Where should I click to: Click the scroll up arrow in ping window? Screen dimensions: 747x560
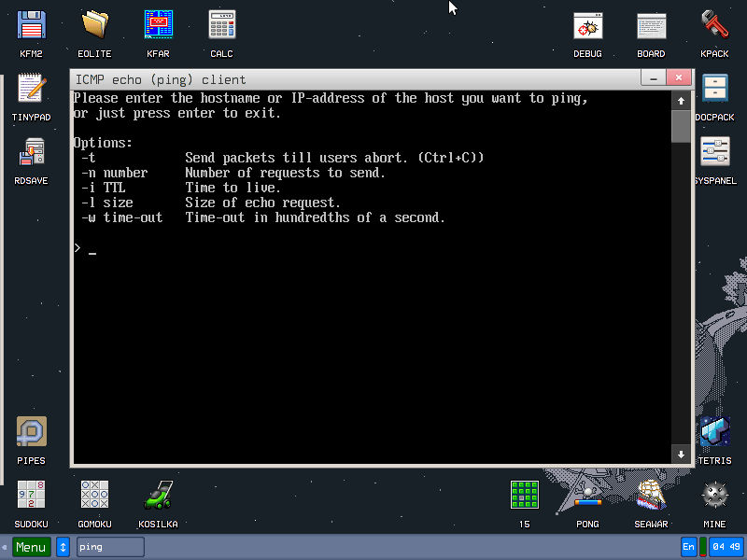[x=681, y=101]
